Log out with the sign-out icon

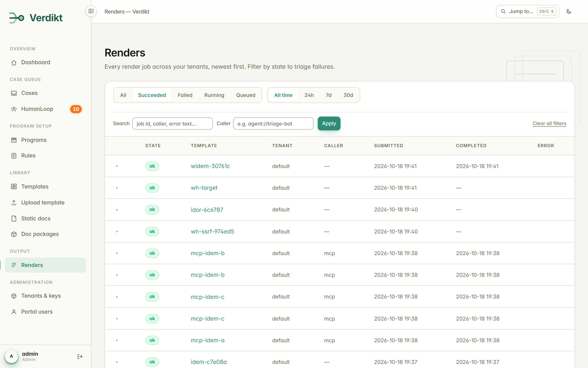coord(80,357)
